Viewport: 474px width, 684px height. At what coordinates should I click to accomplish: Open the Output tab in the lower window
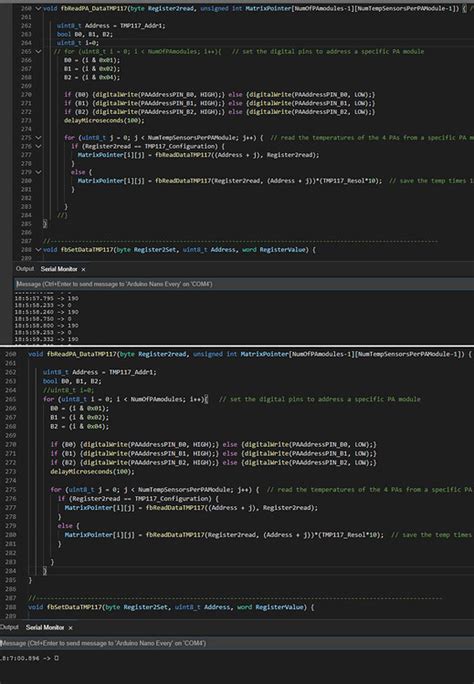click(9, 627)
